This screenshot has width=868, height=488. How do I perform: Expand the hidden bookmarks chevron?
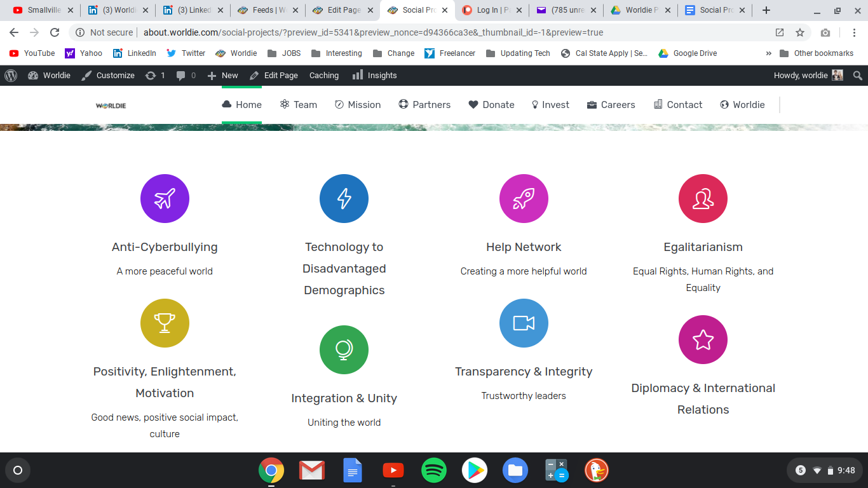coord(769,53)
